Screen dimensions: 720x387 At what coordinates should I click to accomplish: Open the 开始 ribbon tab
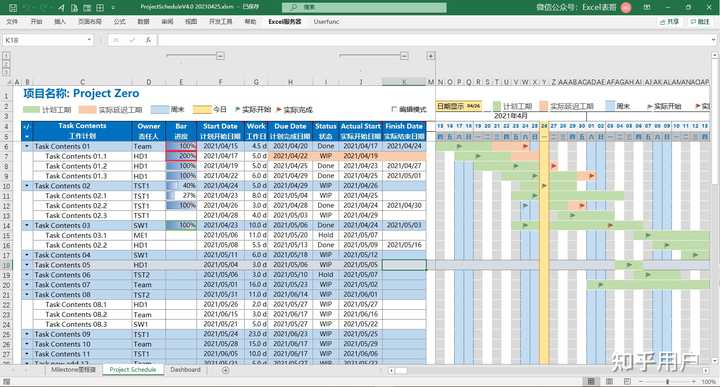pyautogui.click(x=36, y=22)
